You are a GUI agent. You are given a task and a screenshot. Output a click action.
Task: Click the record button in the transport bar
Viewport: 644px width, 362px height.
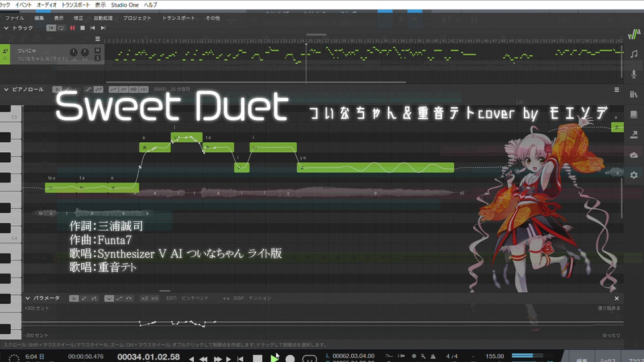[290, 359]
